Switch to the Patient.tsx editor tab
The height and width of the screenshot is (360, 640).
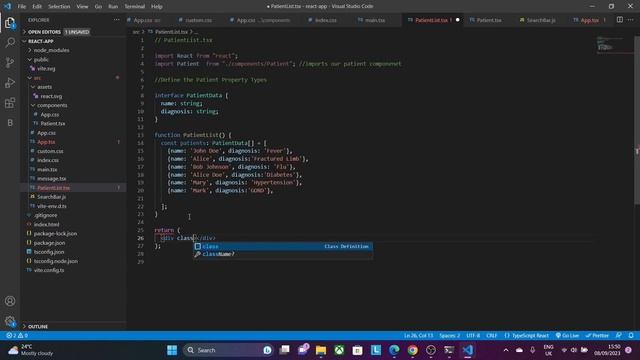(489, 20)
